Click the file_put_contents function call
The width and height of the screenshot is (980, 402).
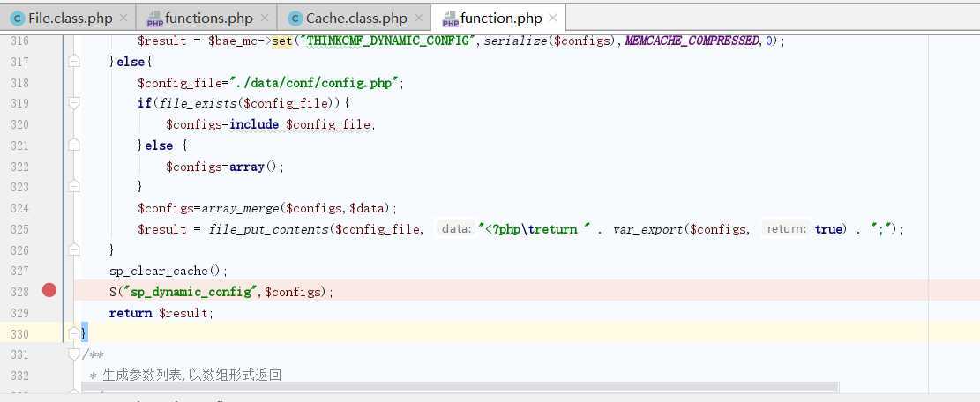pos(269,229)
